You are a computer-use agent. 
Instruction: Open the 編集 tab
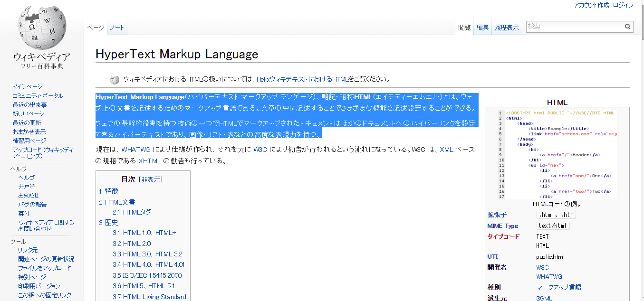pos(482,28)
